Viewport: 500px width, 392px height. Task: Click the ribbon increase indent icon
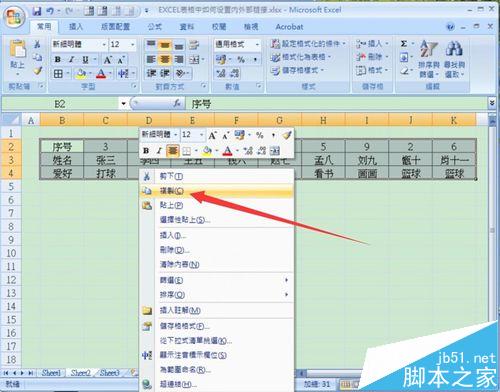(x=165, y=73)
